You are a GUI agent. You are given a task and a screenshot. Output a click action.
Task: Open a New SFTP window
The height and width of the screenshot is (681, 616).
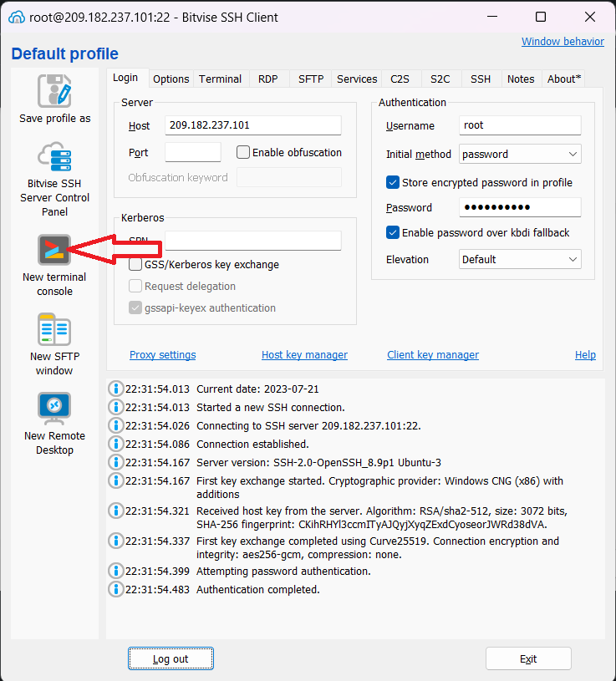click(54, 329)
